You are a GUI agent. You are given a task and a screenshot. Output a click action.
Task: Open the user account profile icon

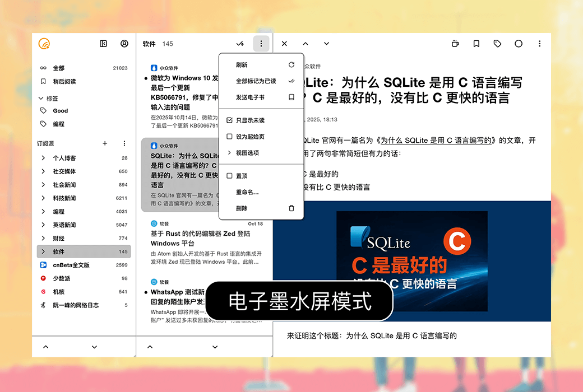[x=124, y=44]
